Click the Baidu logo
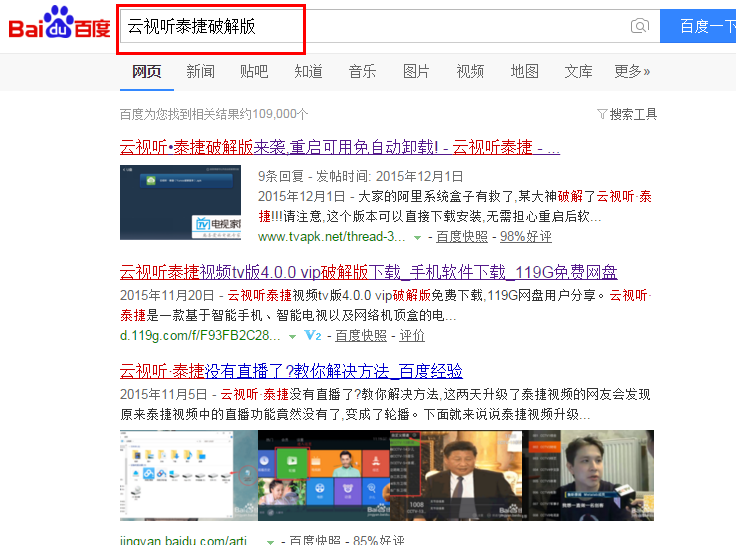Screen dimensions: 736x545 point(60,23)
